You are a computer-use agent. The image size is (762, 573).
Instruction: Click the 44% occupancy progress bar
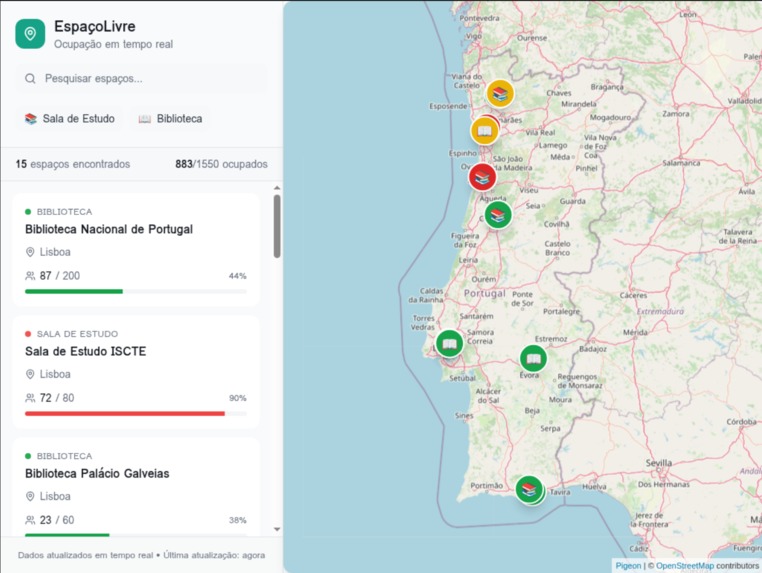pyautogui.click(x=136, y=292)
